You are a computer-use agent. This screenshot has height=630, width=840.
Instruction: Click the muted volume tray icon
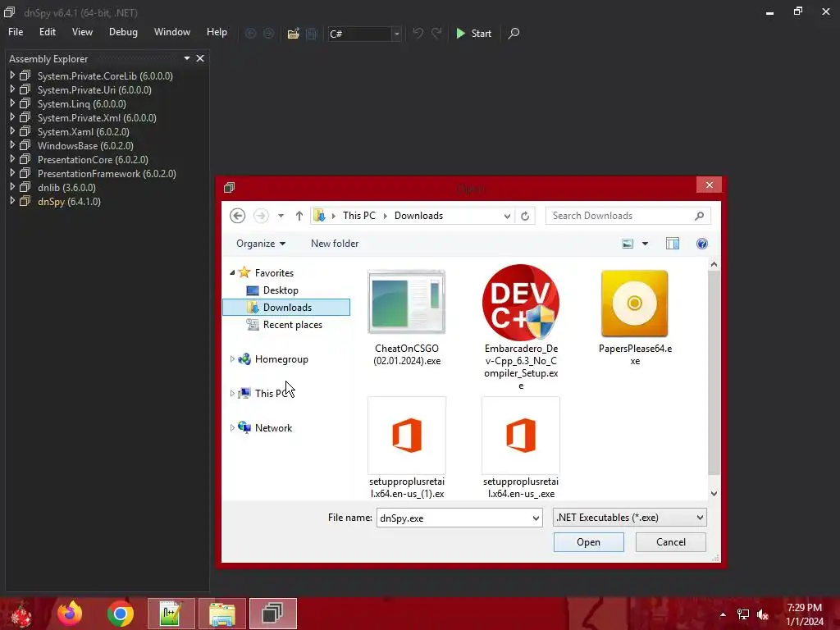763,614
